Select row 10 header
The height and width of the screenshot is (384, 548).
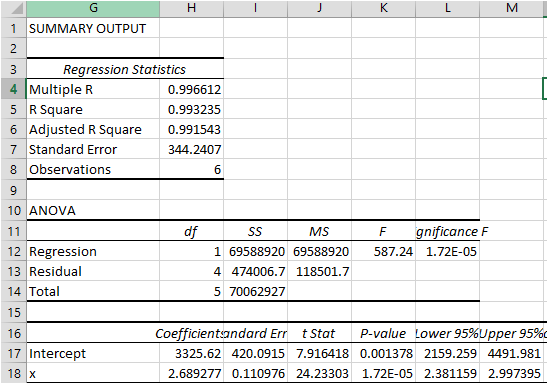pos(14,210)
